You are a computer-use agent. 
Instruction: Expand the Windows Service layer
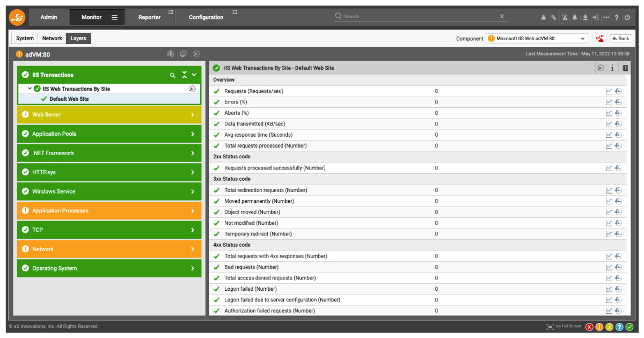click(x=109, y=192)
